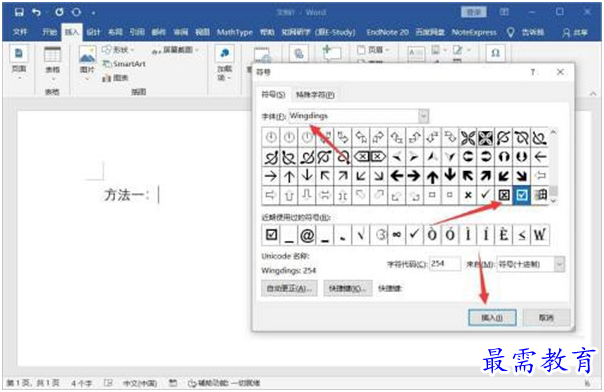Click the lightbulb Tell Me icon
604x392 pixels.
[x=510, y=32]
